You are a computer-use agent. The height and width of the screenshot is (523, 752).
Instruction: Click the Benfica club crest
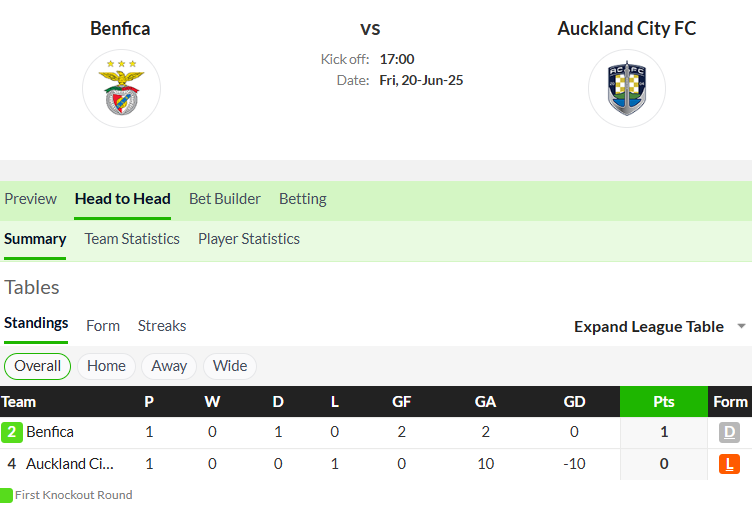(x=121, y=88)
